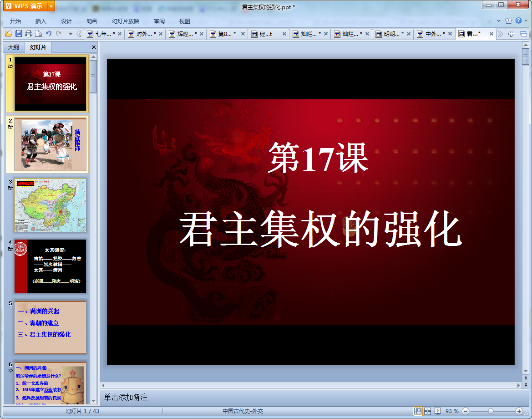This screenshot has height=419, width=532.
Task: Open the quick access toolbar customize dropdown
Action: coord(71,34)
